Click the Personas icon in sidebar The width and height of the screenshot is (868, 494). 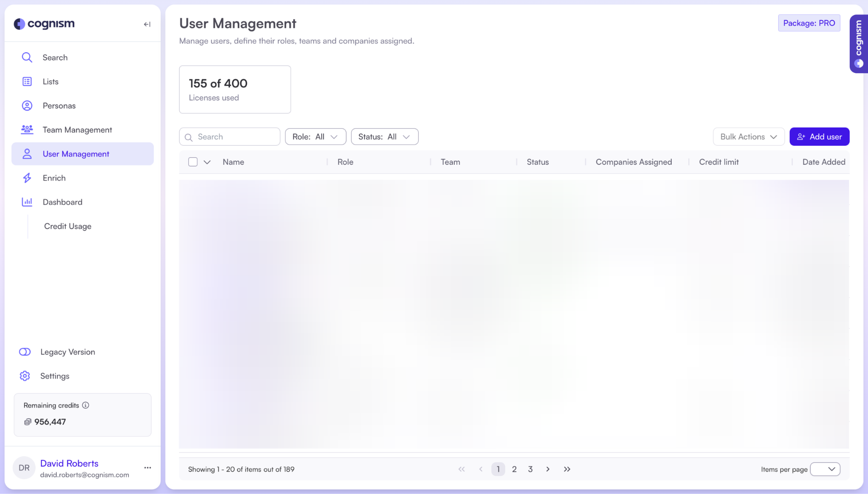point(27,105)
